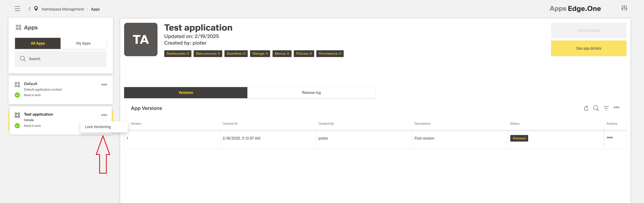Select Lock Versioning from context menu
644x203 pixels.
pos(97,127)
